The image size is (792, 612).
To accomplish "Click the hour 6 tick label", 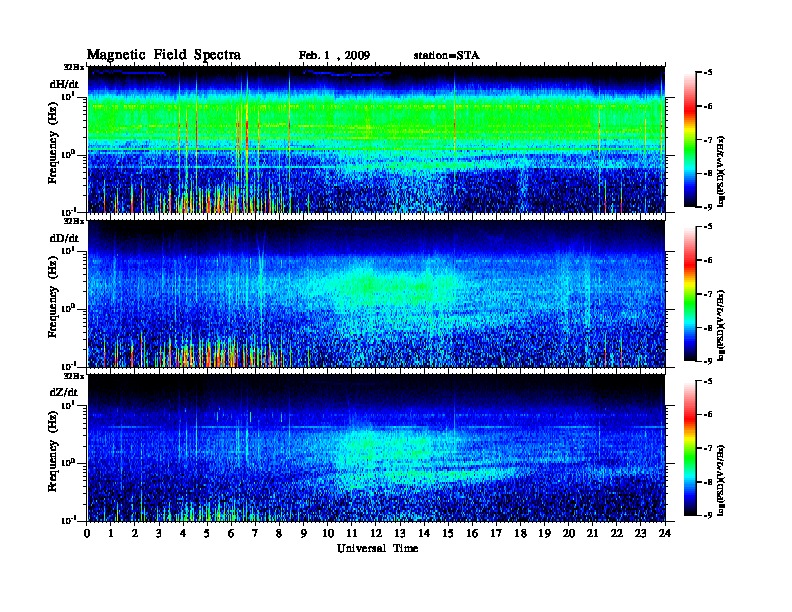I will [231, 533].
